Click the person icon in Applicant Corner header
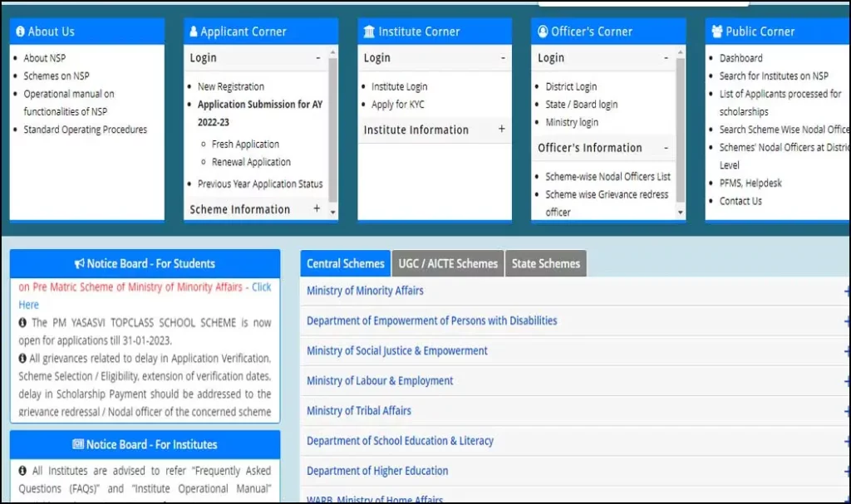The height and width of the screenshot is (504, 851). [194, 32]
